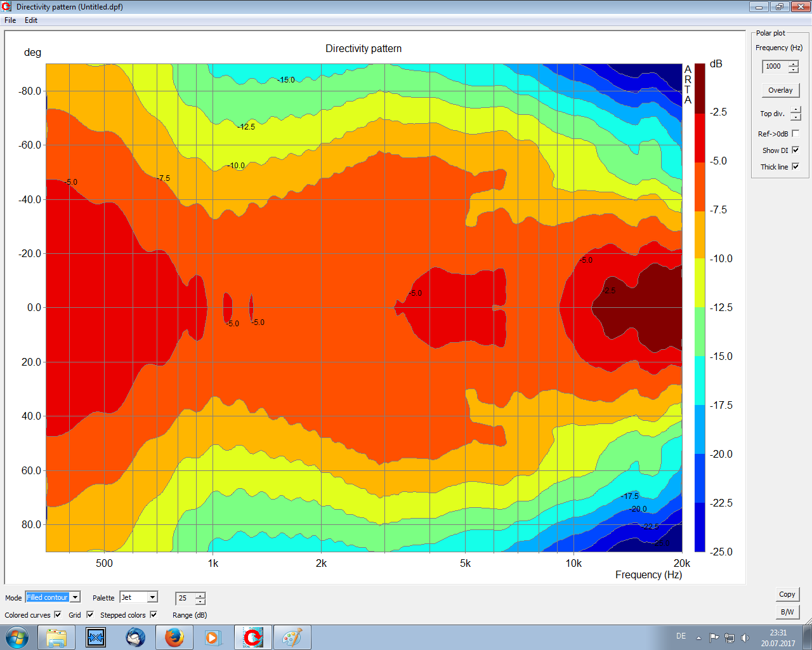This screenshot has width=812, height=650.
Task: Open Windows Explorer folder in taskbar
Action: [x=56, y=637]
